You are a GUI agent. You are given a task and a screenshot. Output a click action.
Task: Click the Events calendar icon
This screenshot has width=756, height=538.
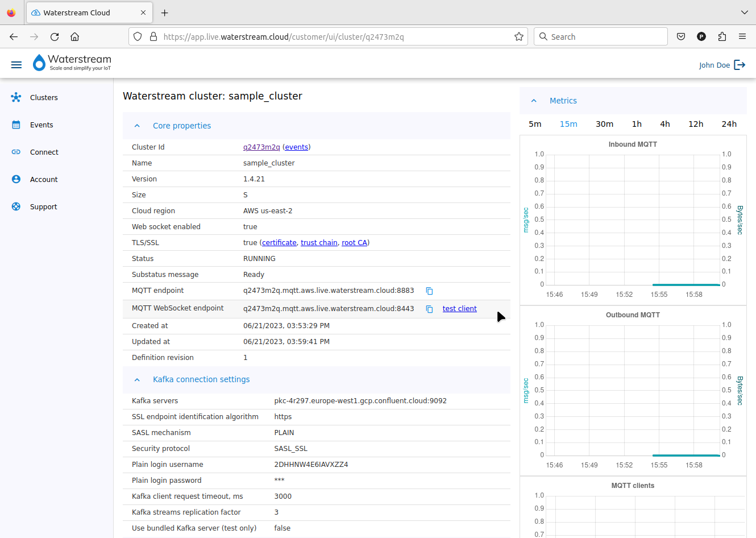16,125
